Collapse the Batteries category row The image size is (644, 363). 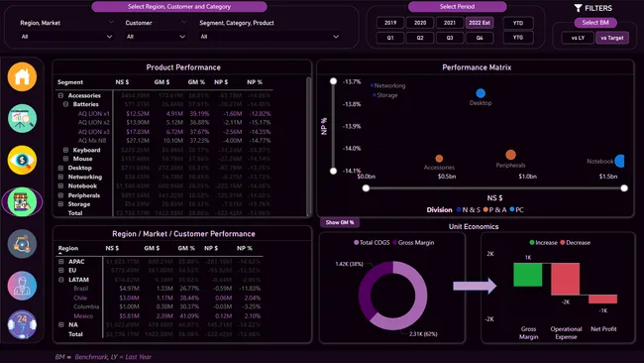pyautogui.click(x=65, y=104)
